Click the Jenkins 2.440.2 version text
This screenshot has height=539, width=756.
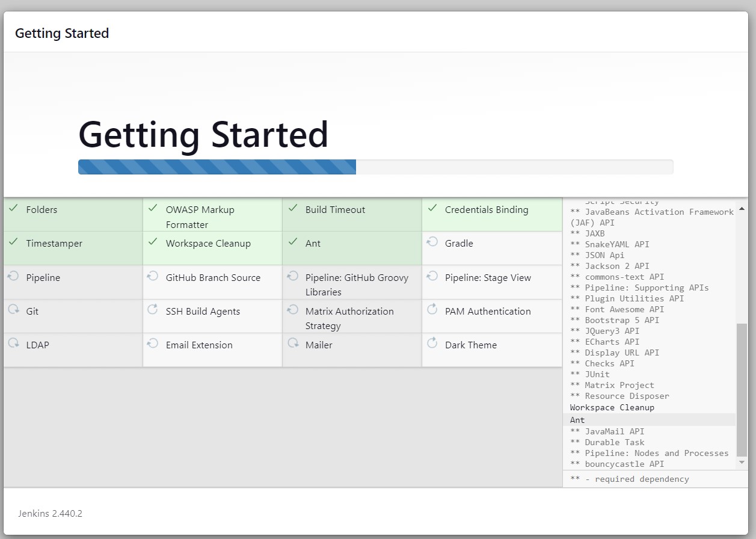click(x=50, y=514)
